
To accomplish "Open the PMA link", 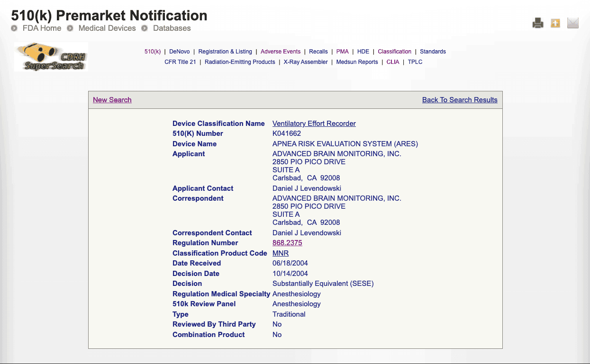I will (x=342, y=52).
